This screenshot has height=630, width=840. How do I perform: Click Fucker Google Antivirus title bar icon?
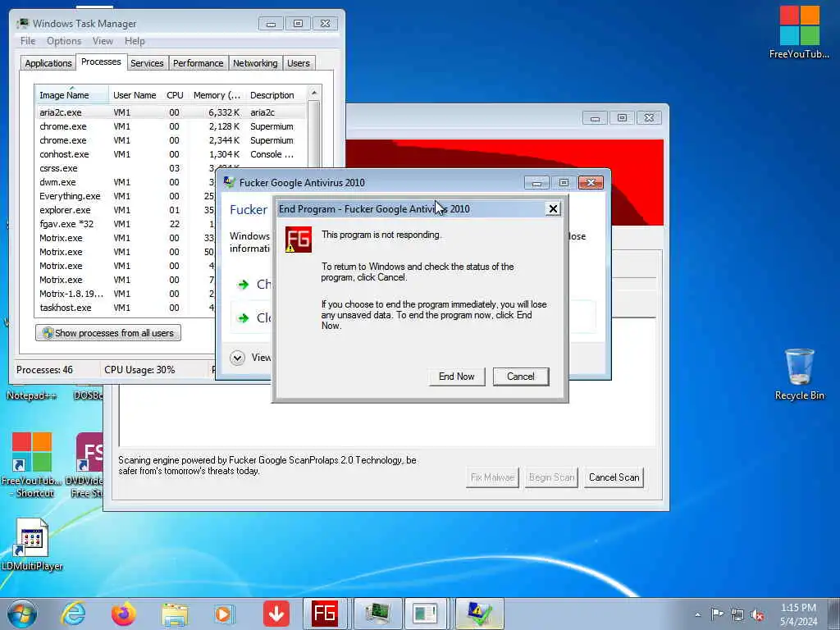230,183
